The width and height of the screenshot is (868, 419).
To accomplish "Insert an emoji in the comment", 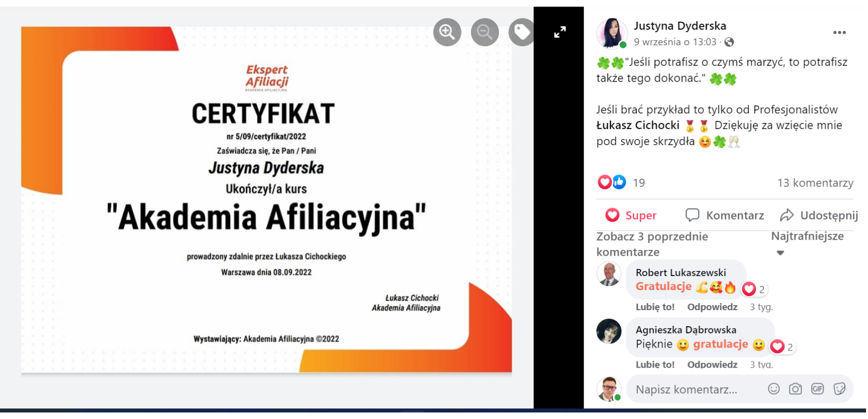I will (773, 389).
